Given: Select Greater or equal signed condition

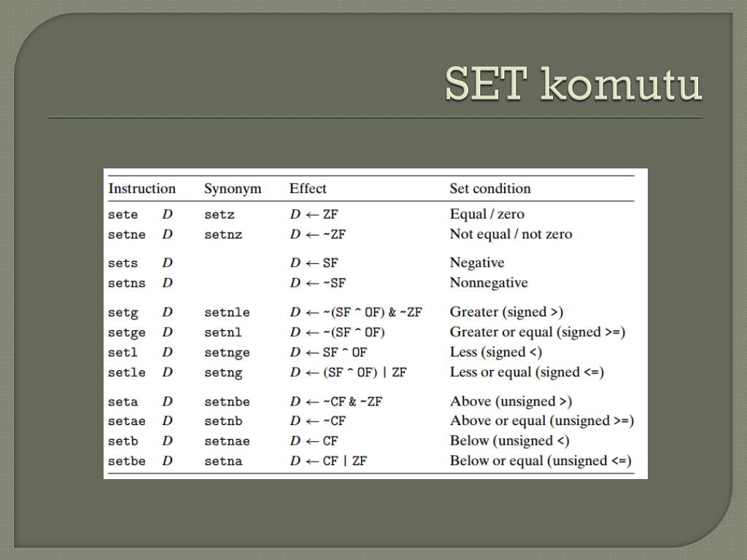Looking at the screenshot, I should click(x=538, y=332).
